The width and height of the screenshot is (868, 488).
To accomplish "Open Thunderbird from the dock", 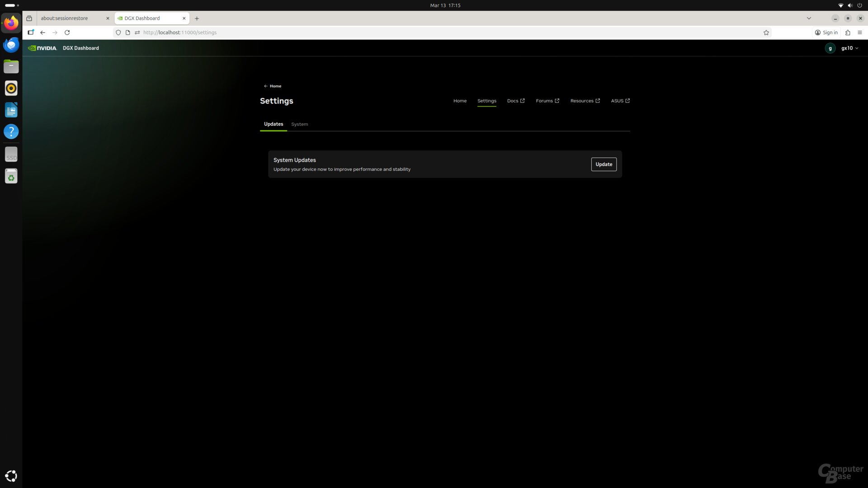I will (11, 45).
